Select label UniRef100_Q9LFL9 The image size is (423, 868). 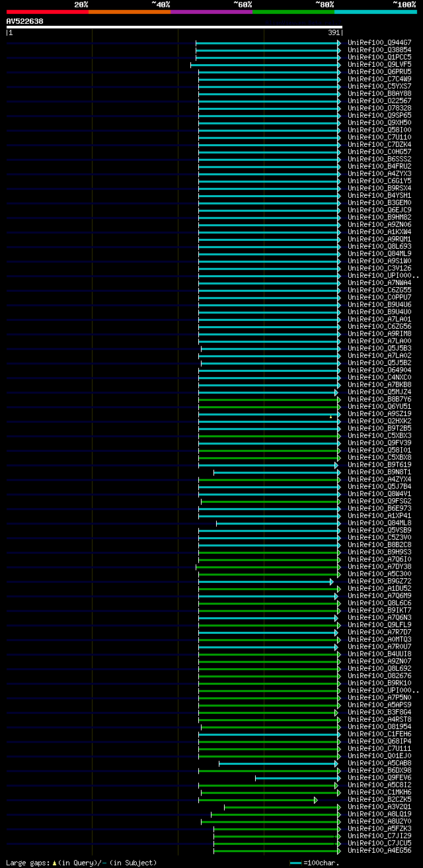pyautogui.click(x=379, y=625)
